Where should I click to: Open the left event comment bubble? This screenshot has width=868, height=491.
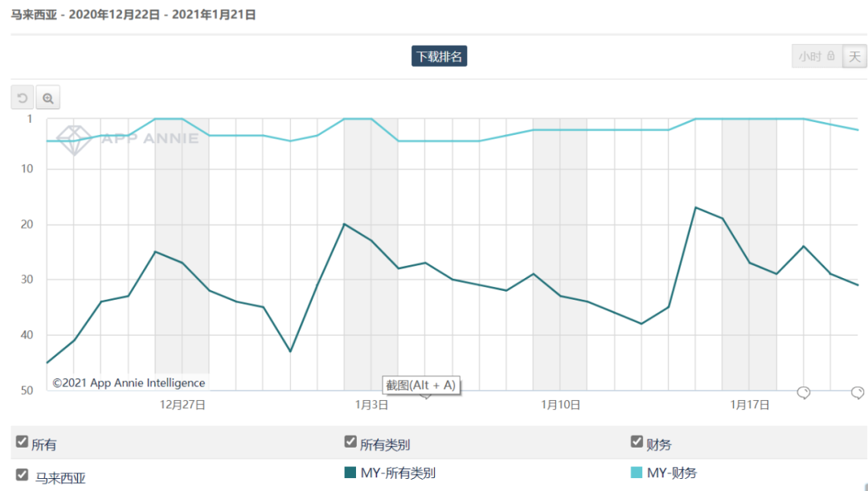point(803,392)
